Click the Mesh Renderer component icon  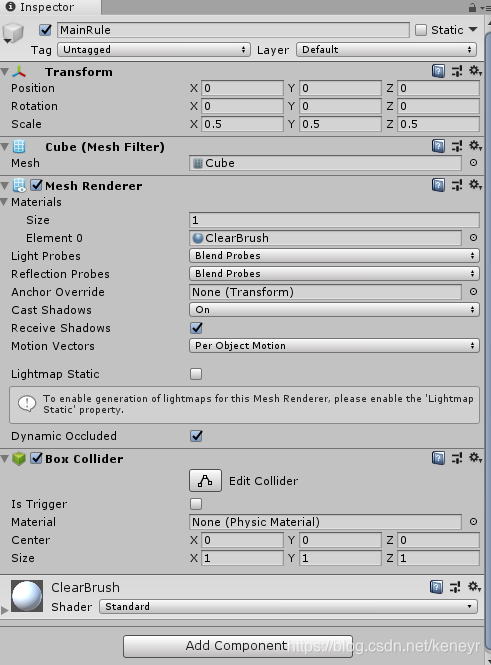click(x=20, y=186)
